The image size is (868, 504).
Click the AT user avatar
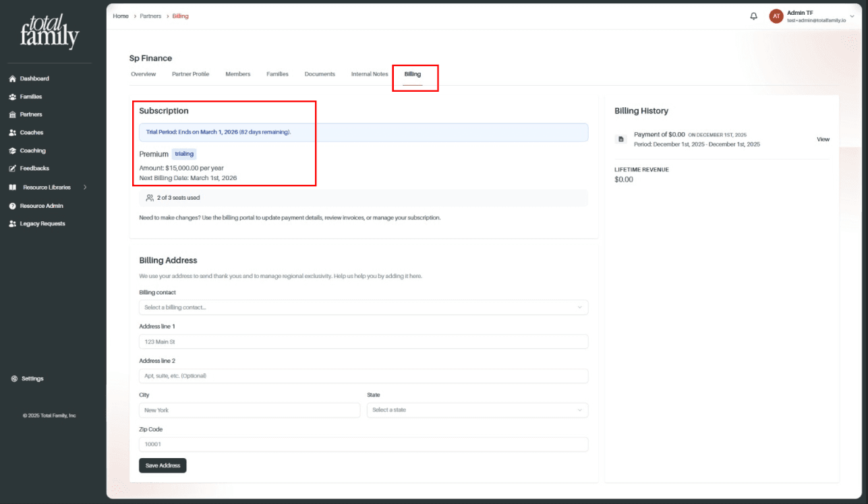point(776,16)
